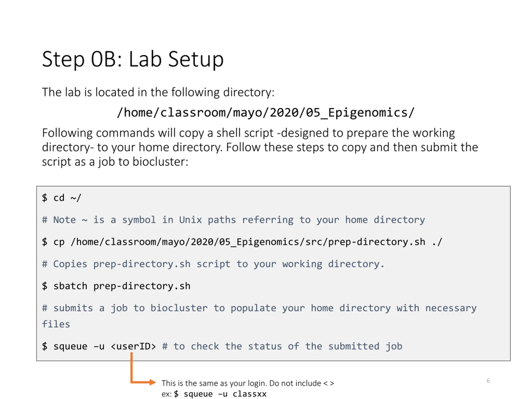Click "./" at the end of the cp command
532x399 pixels.
tap(437, 242)
